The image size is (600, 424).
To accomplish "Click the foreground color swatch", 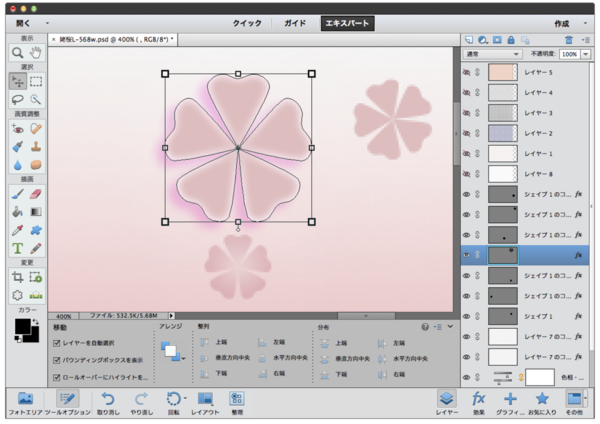I will (23, 326).
